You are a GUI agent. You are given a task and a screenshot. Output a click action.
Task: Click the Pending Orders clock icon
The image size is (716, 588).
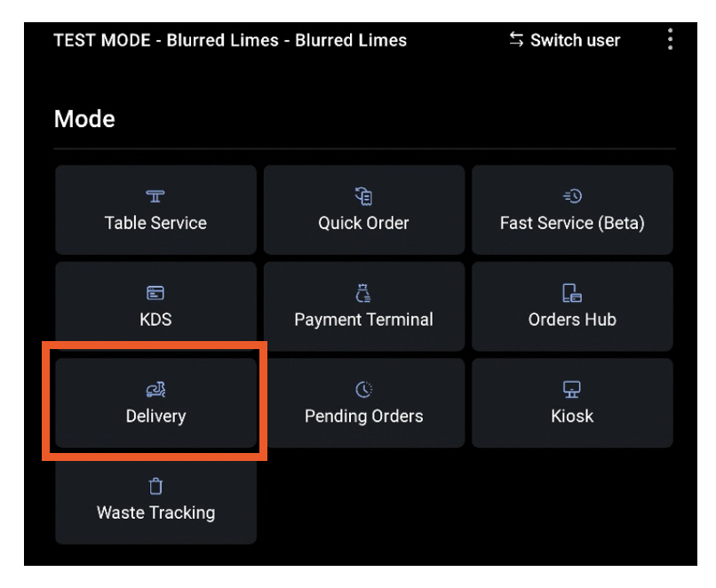click(363, 388)
